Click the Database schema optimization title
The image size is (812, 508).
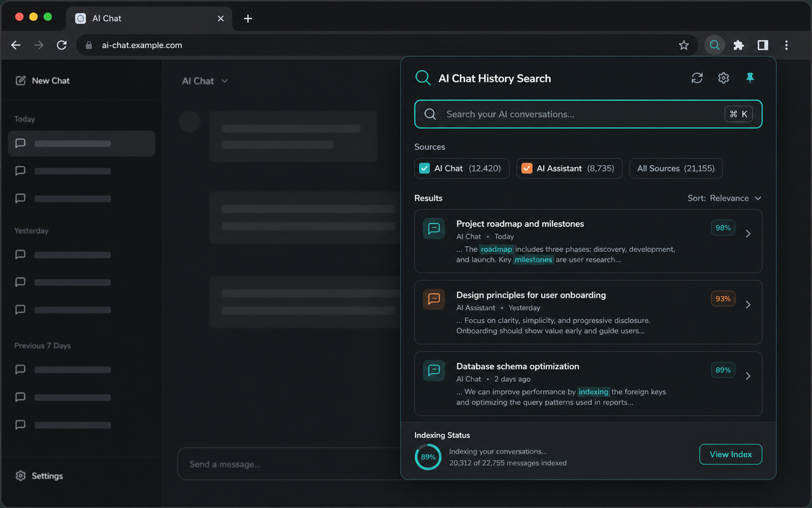click(518, 366)
